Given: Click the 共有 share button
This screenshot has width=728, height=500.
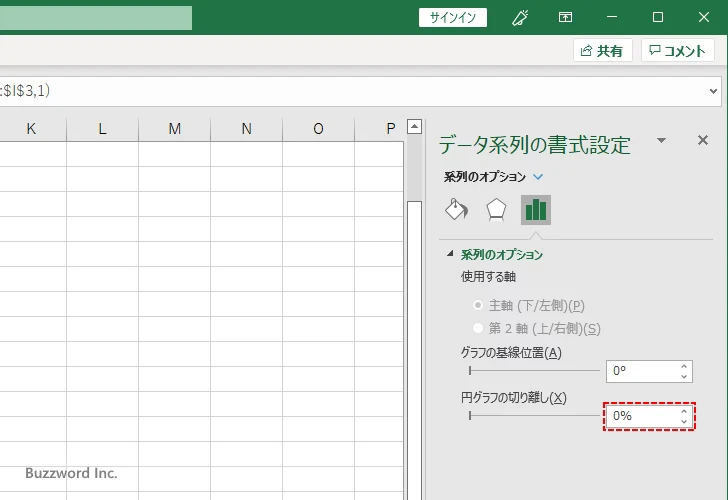Looking at the screenshot, I should click(x=603, y=50).
